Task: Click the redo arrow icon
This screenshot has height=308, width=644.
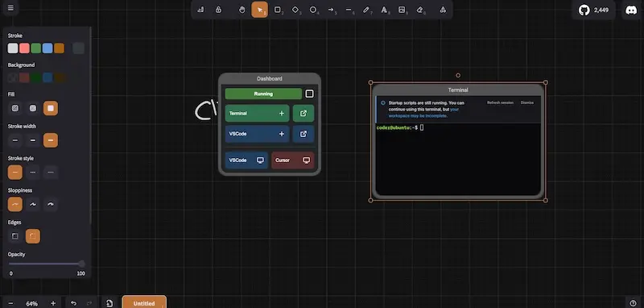Action: (x=89, y=303)
